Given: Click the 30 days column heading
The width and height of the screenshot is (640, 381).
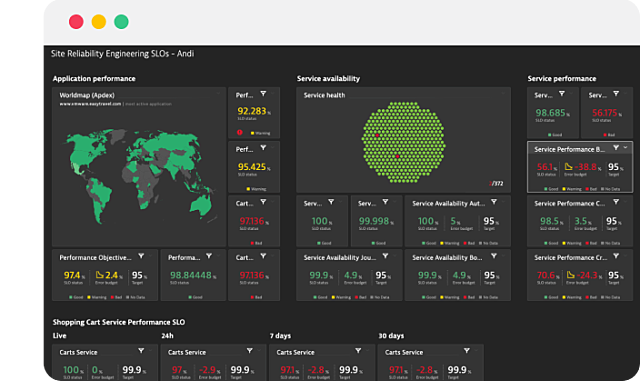Looking at the screenshot, I should [391, 336].
